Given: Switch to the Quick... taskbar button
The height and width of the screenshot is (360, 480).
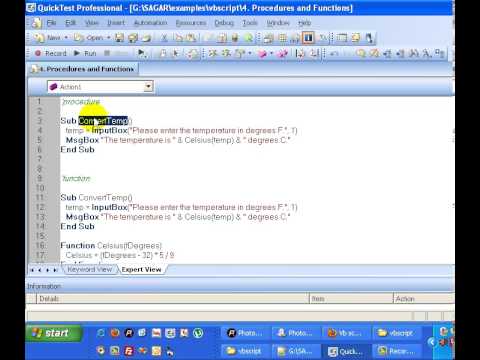Looking at the screenshot, I should (346, 351).
